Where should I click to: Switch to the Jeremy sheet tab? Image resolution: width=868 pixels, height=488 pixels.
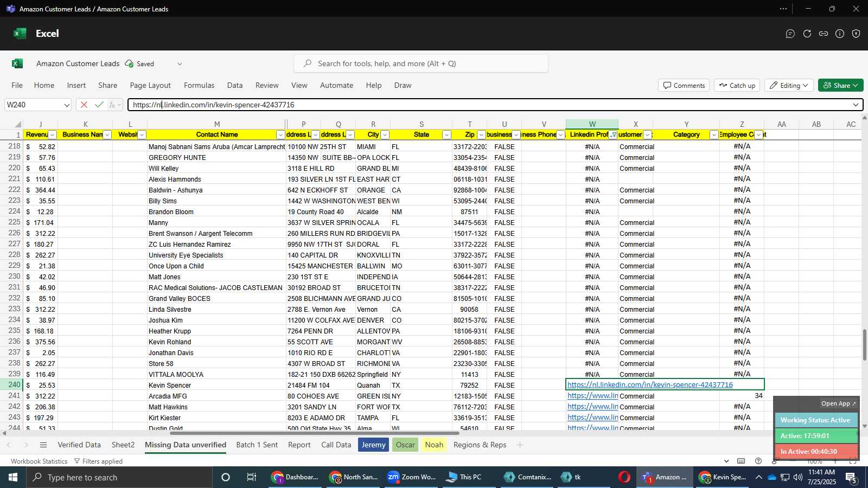click(374, 445)
